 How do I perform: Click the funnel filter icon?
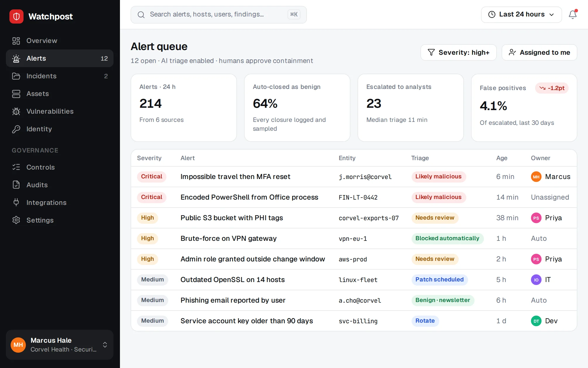431,52
